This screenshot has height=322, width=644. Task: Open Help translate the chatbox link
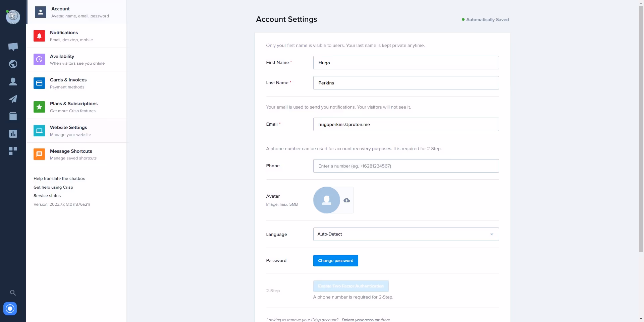[59, 179]
